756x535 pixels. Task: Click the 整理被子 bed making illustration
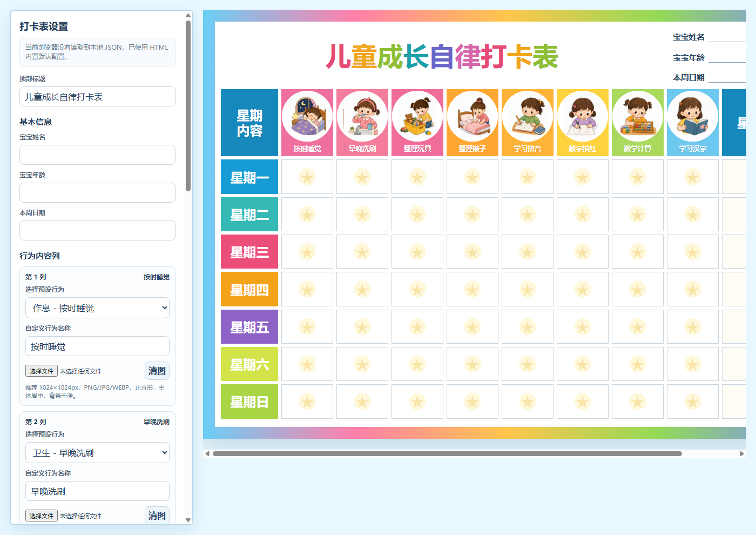pos(473,116)
